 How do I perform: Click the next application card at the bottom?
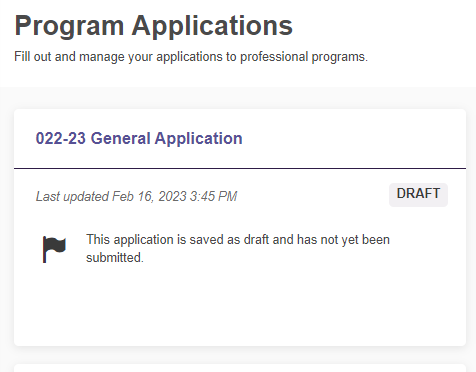(240, 368)
